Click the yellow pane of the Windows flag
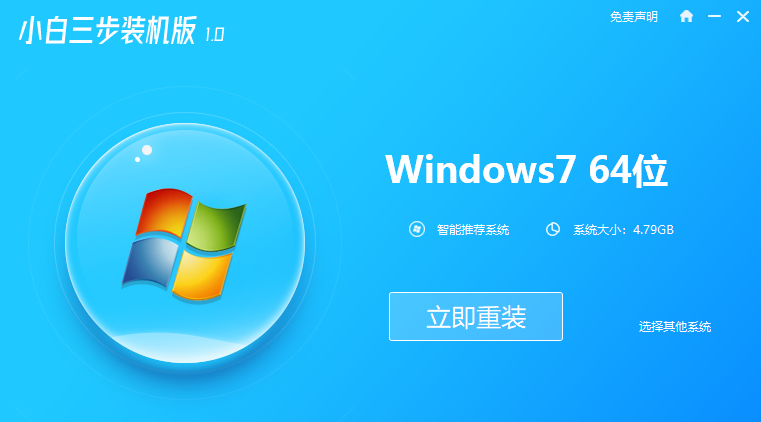The width and height of the screenshot is (761, 422). (201, 275)
